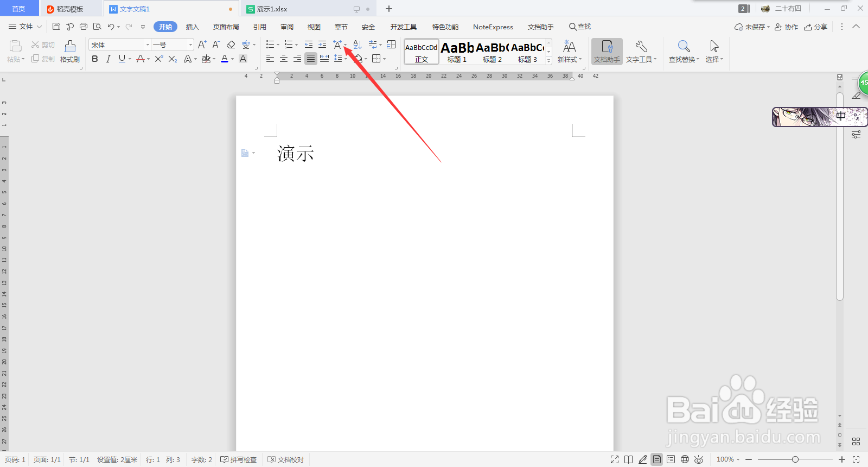Toggle align right

point(297,59)
